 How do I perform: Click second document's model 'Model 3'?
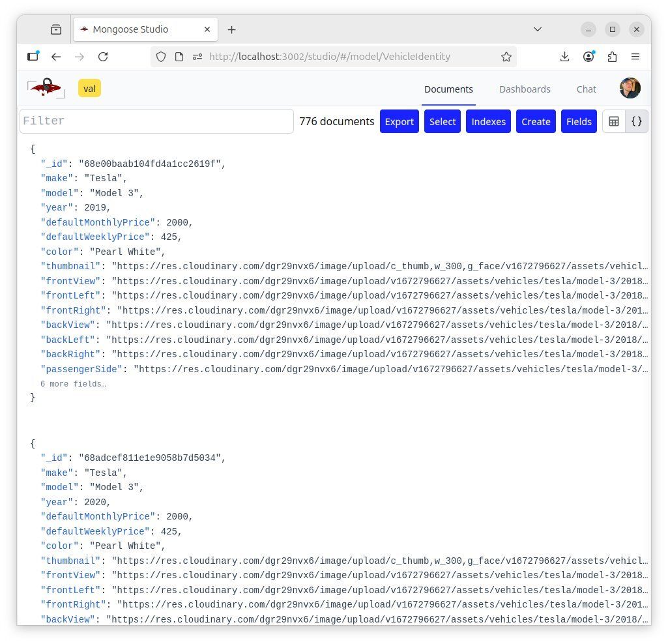click(x=114, y=487)
